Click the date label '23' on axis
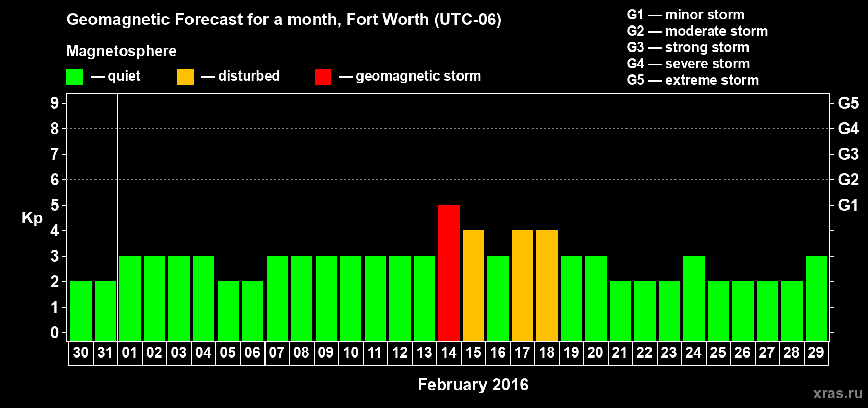 [669, 353]
